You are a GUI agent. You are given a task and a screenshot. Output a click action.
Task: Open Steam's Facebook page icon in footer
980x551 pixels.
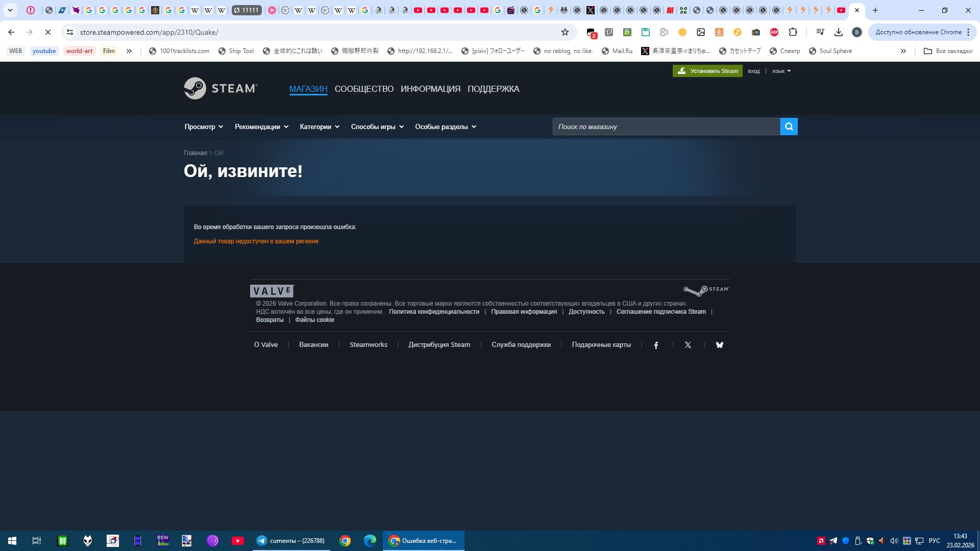(x=656, y=345)
